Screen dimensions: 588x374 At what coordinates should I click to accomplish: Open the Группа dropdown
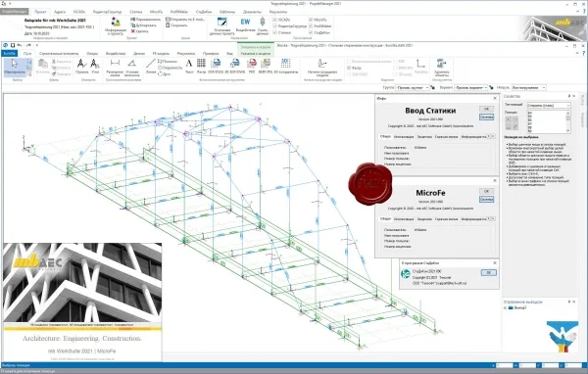(x=413, y=87)
